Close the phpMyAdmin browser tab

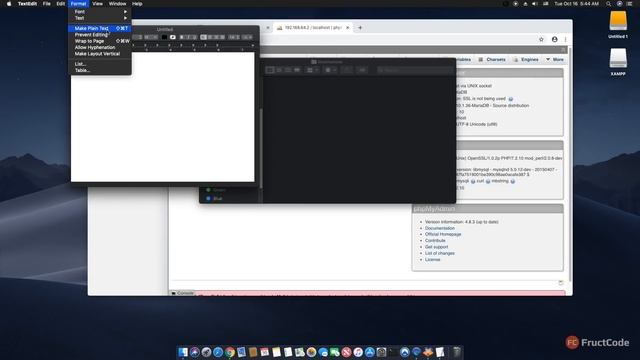[x=347, y=28]
